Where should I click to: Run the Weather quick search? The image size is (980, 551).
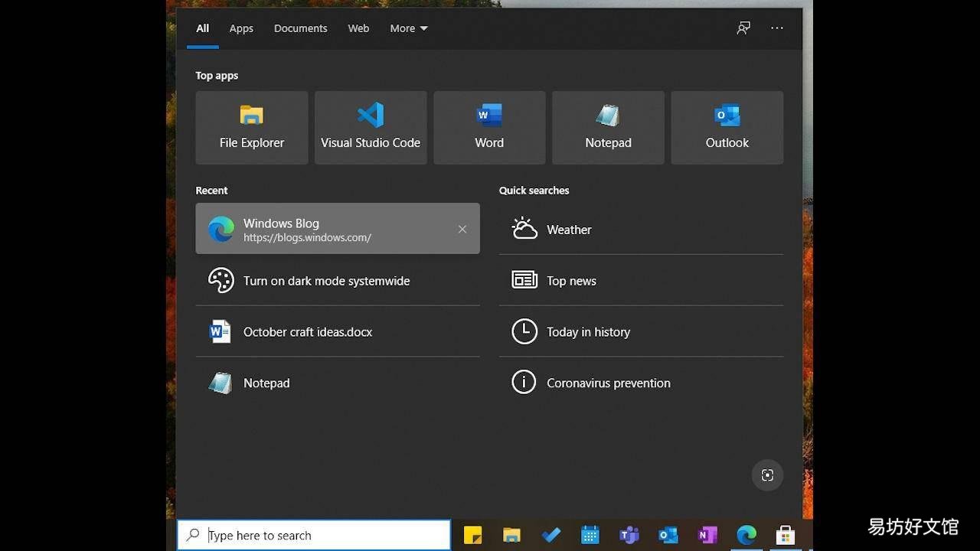(642, 229)
